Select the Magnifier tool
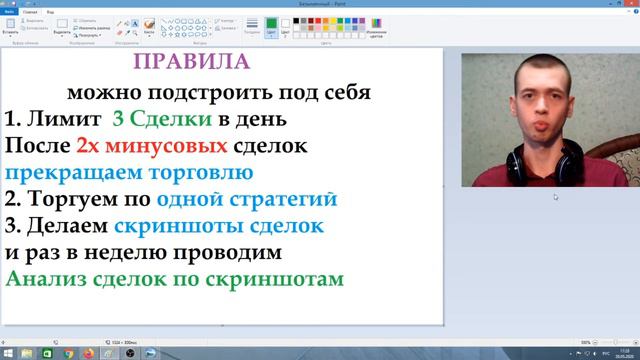640x360 pixels. coord(135,33)
